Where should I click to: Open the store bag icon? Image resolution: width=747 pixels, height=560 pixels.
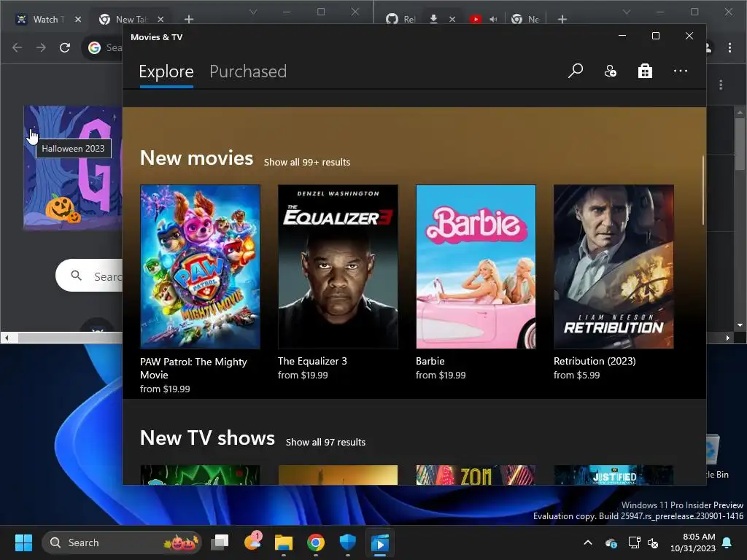point(645,71)
